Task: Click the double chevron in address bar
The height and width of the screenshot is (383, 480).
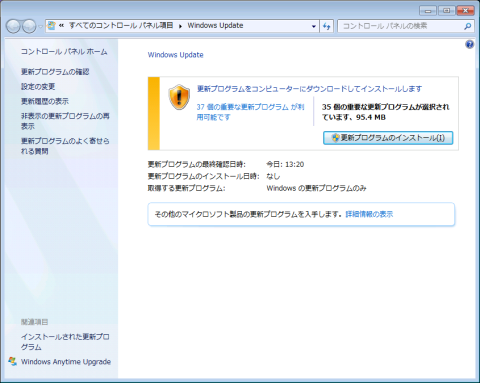Action: (x=61, y=26)
